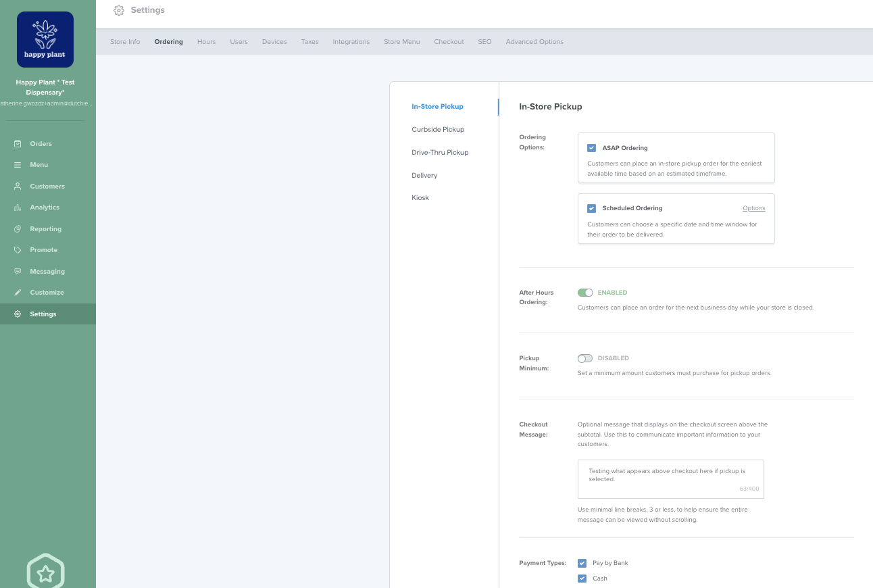Go to the Devices tab
This screenshot has height=588, width=873.
[274, 42]
